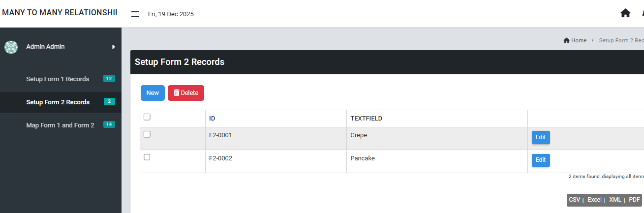Viewport: 644px width, 213px height.
Task: Click the home icon in breadcrumb
Action: 566,40
